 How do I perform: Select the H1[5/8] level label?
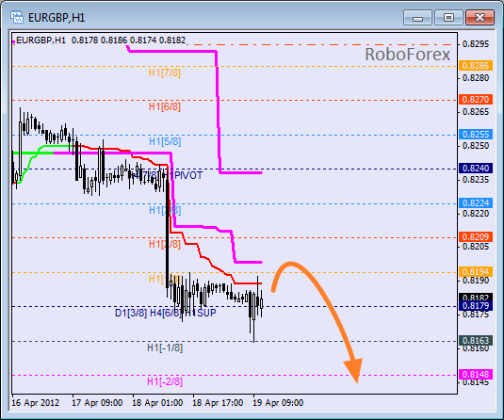click(x=165, y=141)
